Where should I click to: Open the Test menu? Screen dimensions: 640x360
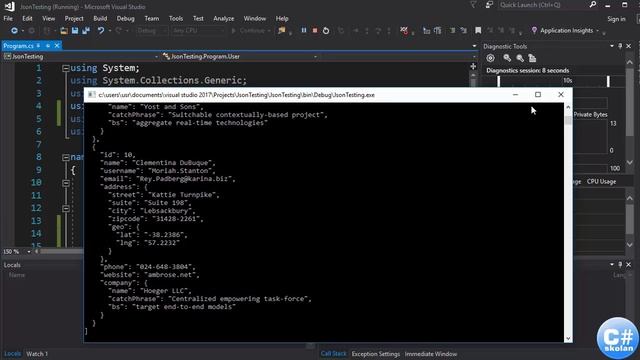[198, 19]
